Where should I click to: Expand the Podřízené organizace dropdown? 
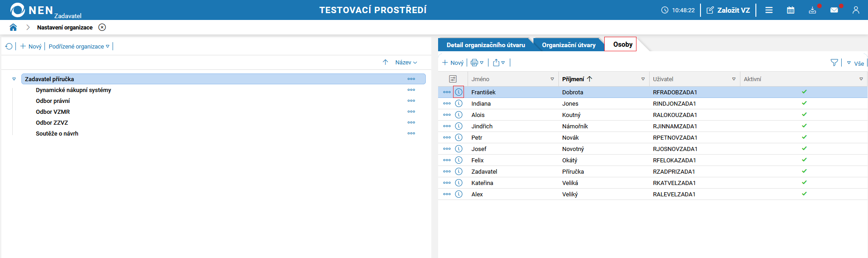coord(79,46)
